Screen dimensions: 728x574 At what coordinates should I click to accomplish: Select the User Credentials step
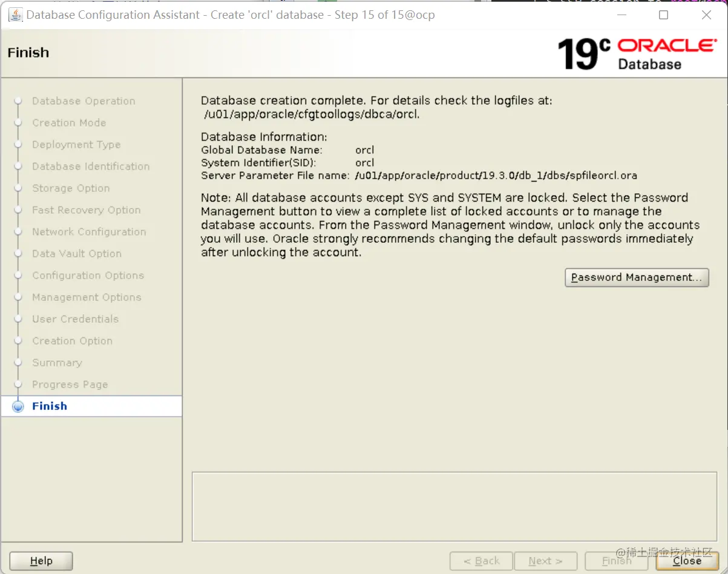coord(75,319)
